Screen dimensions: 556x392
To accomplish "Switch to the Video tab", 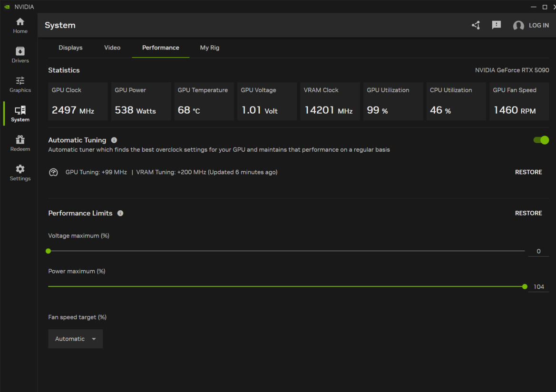I will point(112,48).
